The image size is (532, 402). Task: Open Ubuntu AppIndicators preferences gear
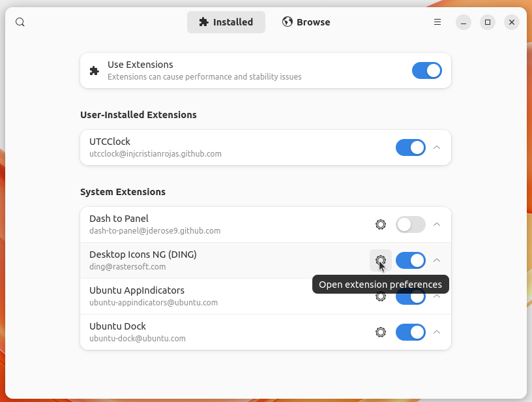(381, 297)
